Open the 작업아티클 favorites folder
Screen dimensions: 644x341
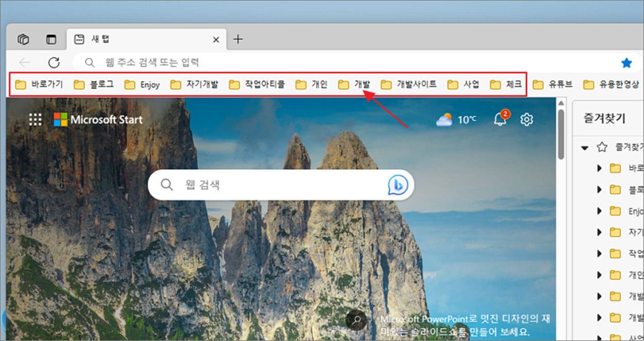257,85
